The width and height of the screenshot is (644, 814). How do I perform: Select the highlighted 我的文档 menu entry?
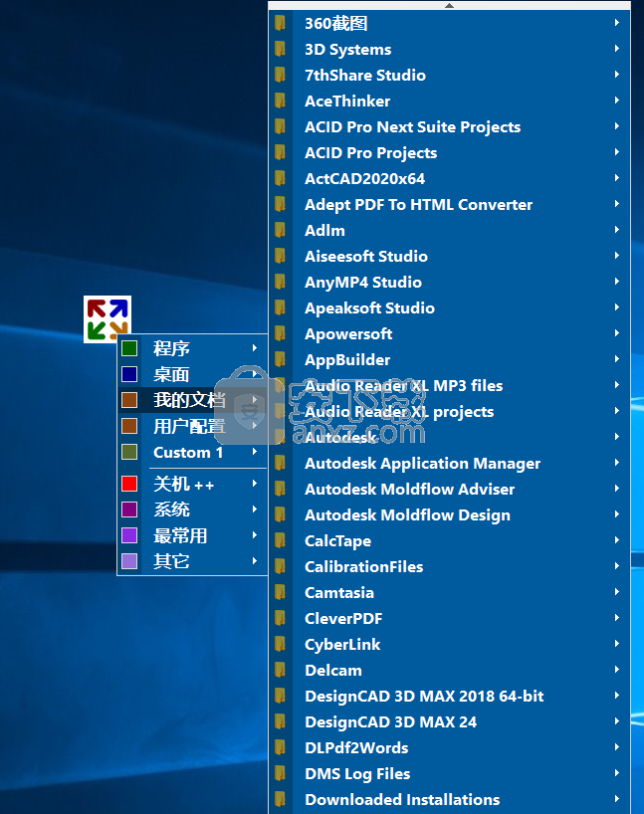point(193,400)
